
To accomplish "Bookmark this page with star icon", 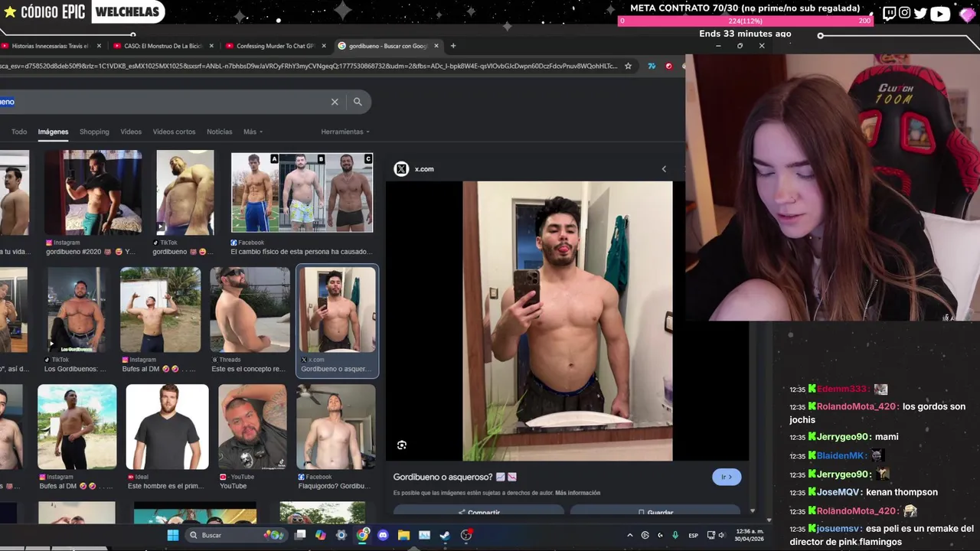I will [628, 66].
